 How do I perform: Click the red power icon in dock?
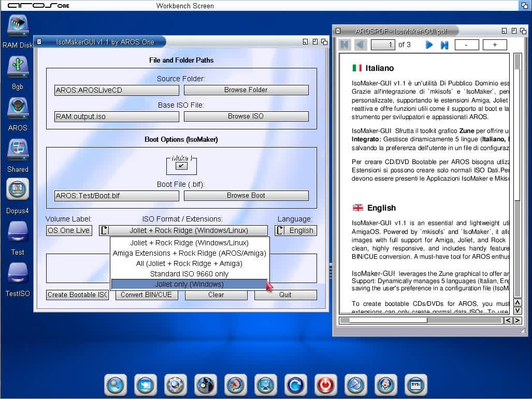tap(325, 385)
